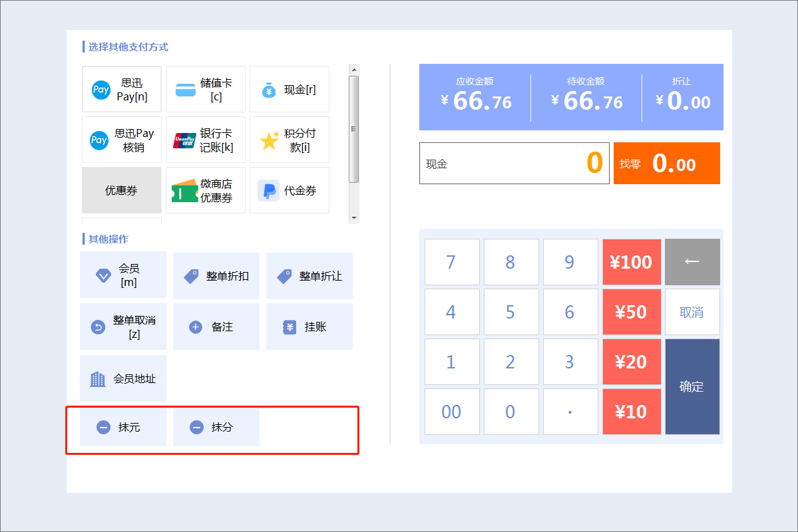Click 整单取消 cancel entire order

(123, 327)
